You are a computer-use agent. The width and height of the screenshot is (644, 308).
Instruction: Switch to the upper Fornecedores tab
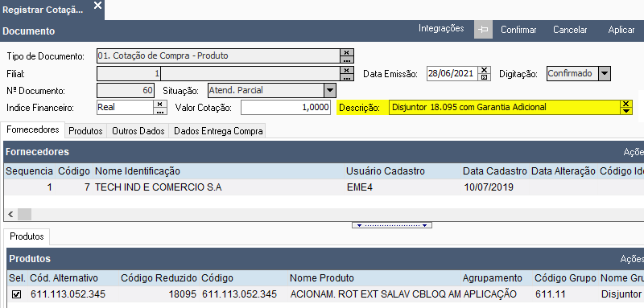(33, 129)
